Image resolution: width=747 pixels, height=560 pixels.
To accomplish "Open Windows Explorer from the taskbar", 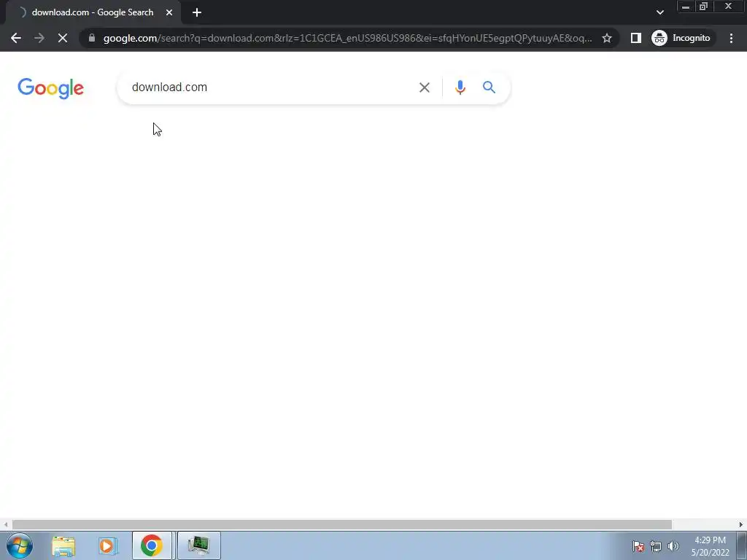I will pos(63,545).
